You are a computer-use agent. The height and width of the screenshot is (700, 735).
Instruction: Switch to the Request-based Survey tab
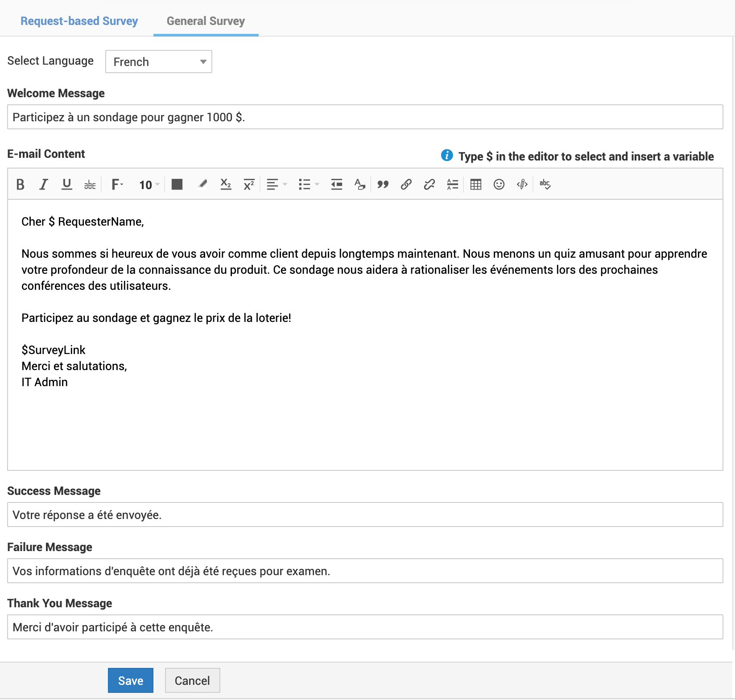coord(79,21)
